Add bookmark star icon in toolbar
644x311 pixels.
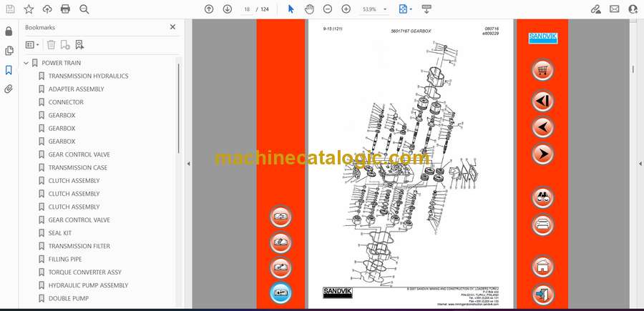tap(29, 9)
